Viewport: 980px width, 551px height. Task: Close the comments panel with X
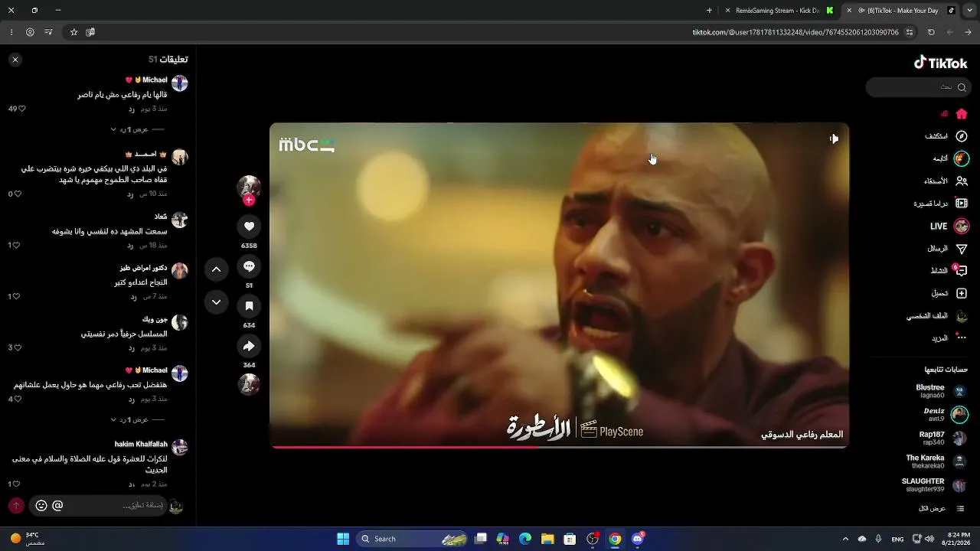(x=15, y=60)
